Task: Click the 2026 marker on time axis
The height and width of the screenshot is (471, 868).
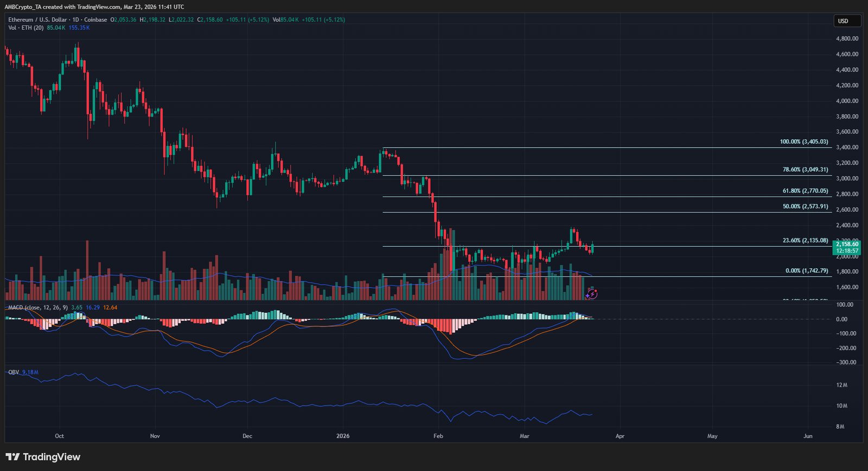Action: 343,436
